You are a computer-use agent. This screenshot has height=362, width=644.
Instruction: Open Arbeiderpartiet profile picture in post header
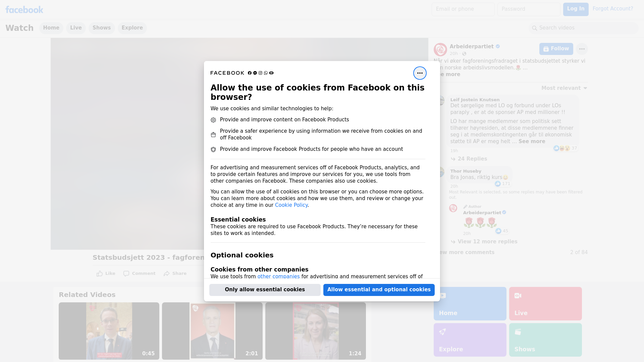(440, 50)
